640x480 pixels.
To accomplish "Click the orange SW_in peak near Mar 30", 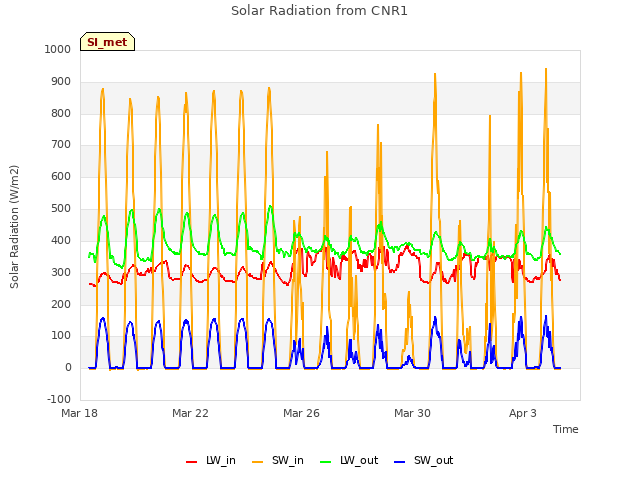I will point(409,292).
